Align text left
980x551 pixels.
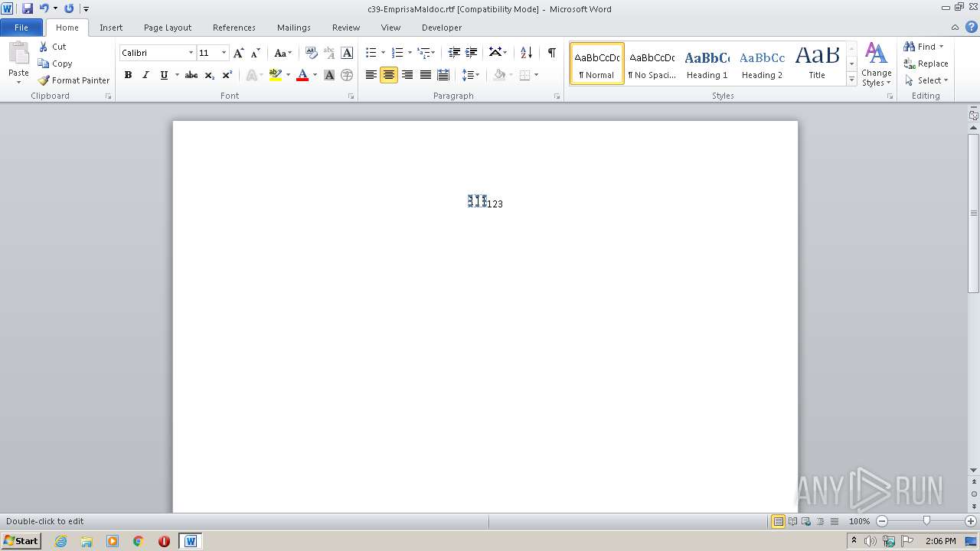tap(371, 75)
